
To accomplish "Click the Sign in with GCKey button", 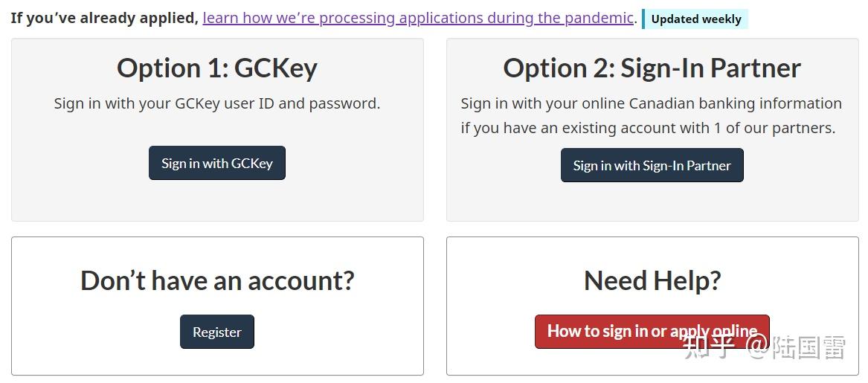I will pyautogui.click(x=217, y=163).
